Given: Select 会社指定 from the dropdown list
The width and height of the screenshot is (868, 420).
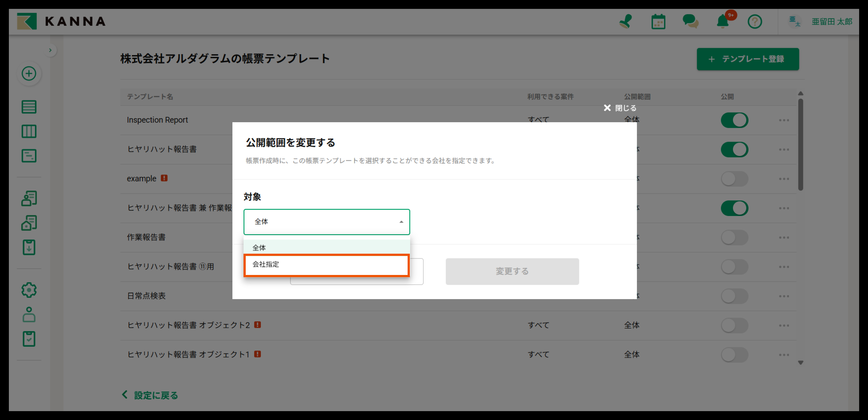Looking at the screenshot, I should (326, 265).
